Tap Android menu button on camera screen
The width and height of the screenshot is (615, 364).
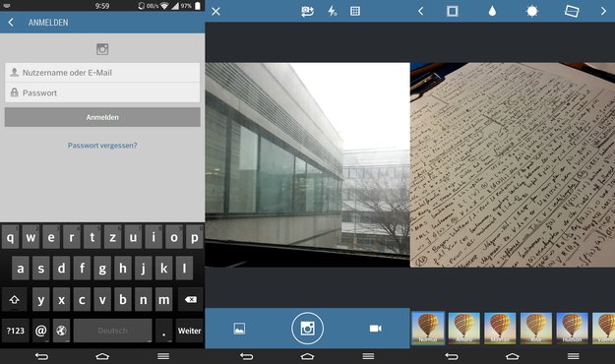pos(368,356)
